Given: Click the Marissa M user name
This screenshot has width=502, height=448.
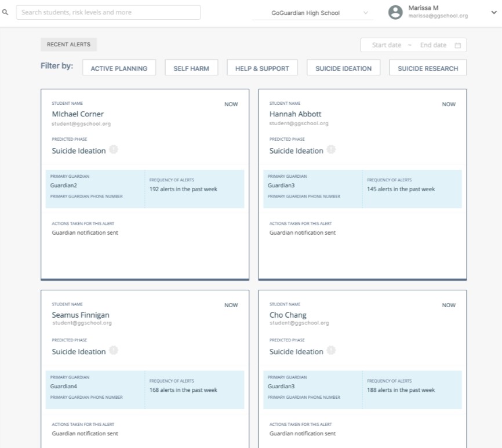Looking at the screenshot, I should tap(423, 8).
